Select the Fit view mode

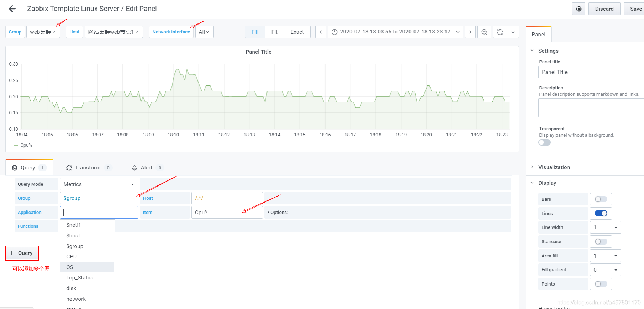pyautogui.click(x=274, y=32)
